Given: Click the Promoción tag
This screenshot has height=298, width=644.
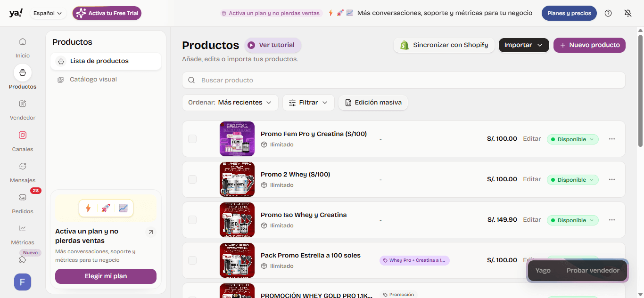Looking at the screenshot, I should (x=398, y=295).
